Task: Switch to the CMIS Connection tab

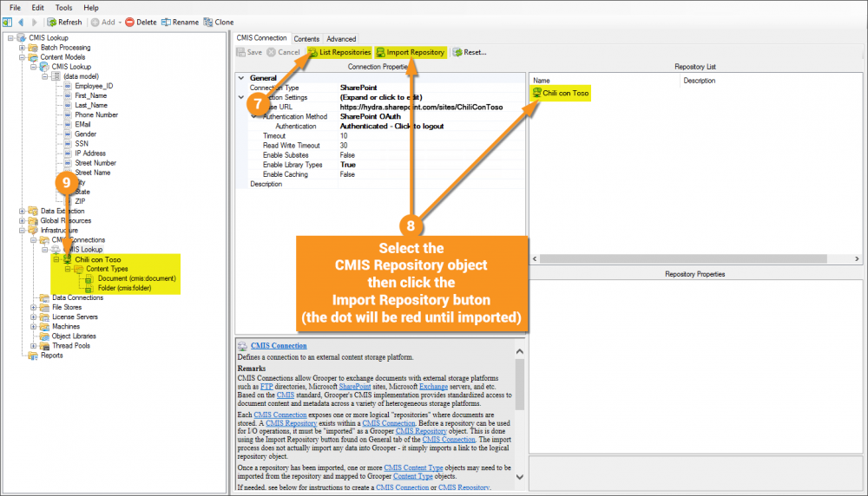Action: pos(262,38)
